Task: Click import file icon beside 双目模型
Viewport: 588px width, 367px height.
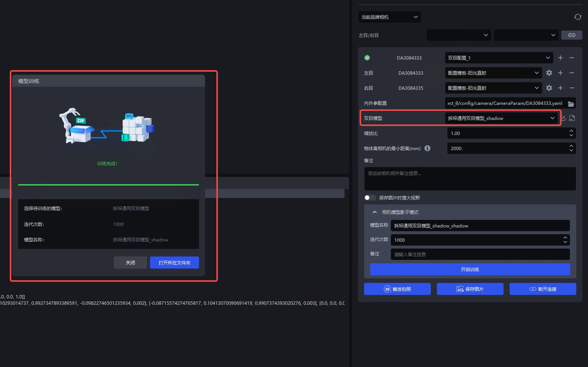Action: [x=572, y=118]
